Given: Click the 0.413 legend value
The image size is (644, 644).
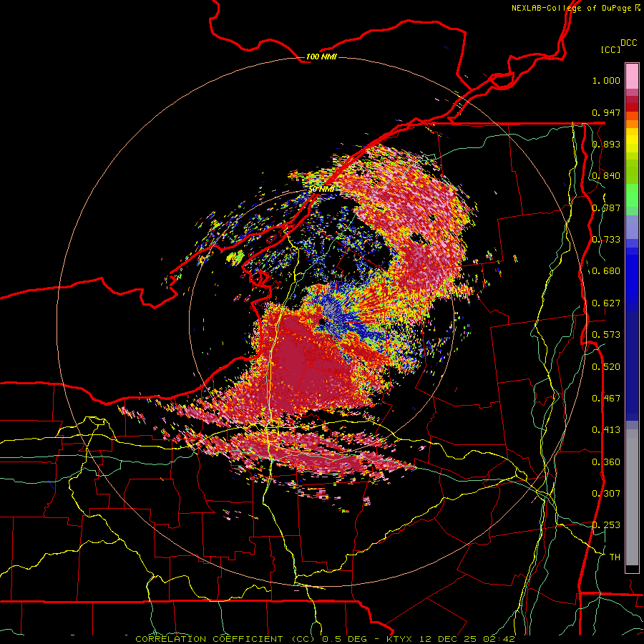Looking at the screenshot, I should [606, 430].
